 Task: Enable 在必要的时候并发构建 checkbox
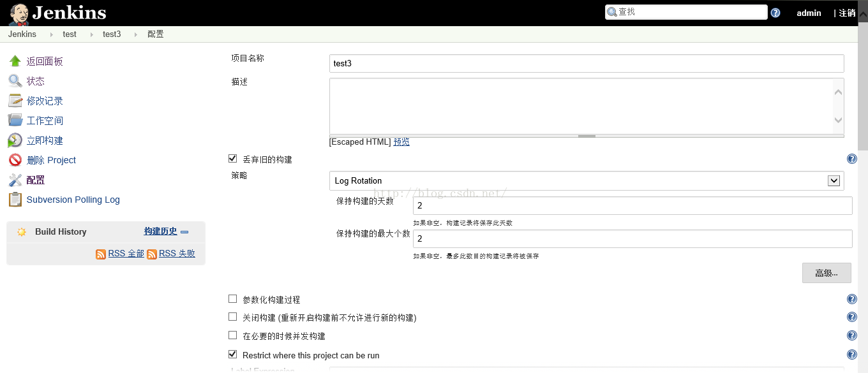click(232, 335)
